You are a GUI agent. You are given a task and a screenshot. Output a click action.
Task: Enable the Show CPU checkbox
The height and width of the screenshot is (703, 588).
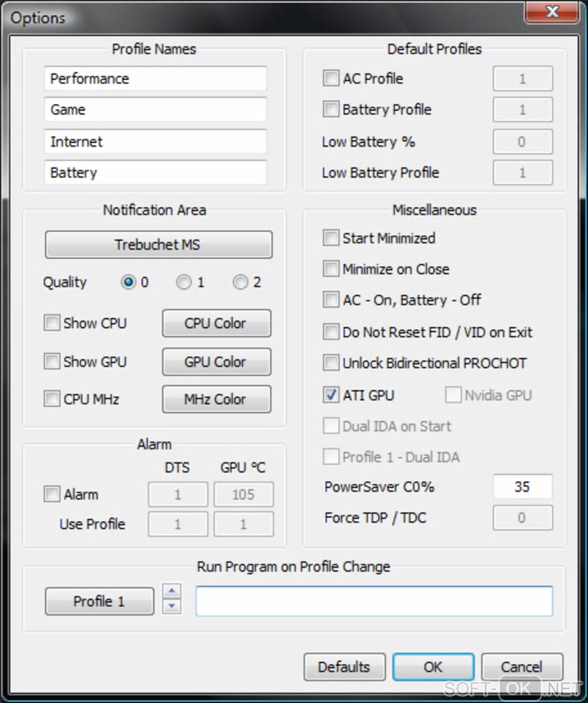pos(52,323)
